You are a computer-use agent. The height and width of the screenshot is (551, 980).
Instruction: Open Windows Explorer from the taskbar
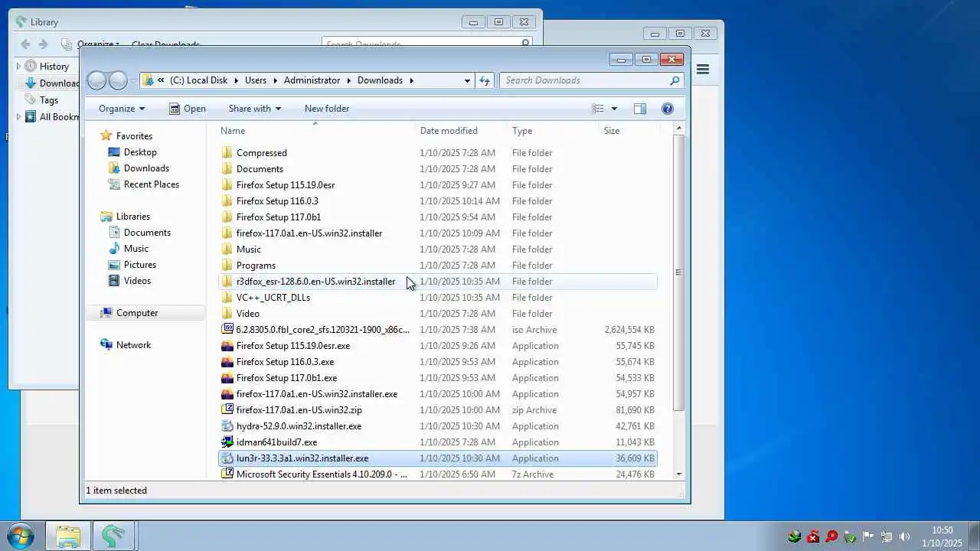[67, 536]
